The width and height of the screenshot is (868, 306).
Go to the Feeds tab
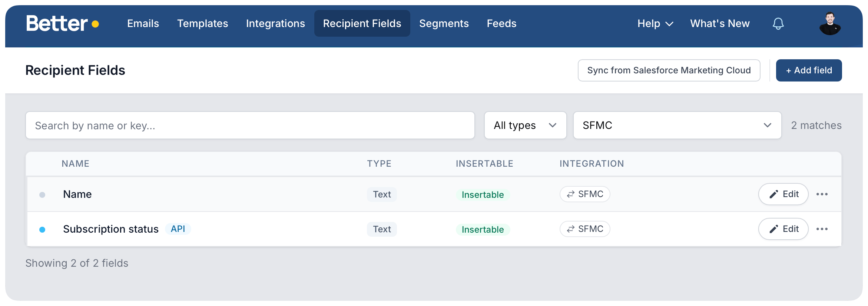click(501, 23)
